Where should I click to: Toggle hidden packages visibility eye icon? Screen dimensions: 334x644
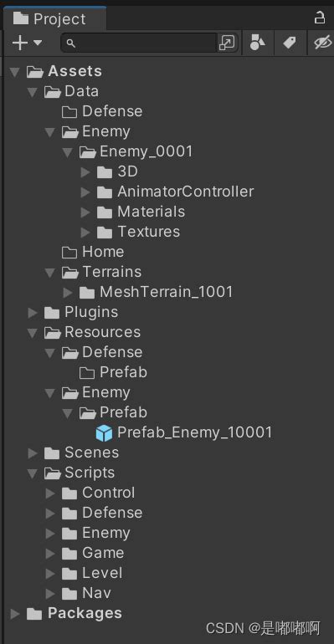[x=323, y=43]
